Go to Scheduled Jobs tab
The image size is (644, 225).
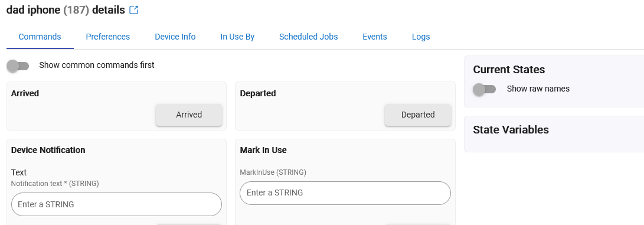tap(309, 37)
